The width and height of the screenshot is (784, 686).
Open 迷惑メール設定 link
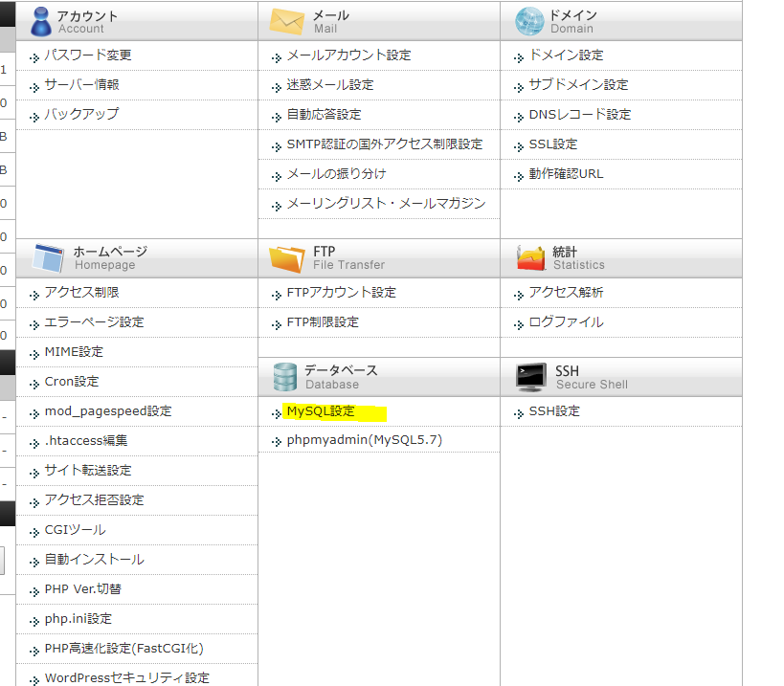coord(330,84)
